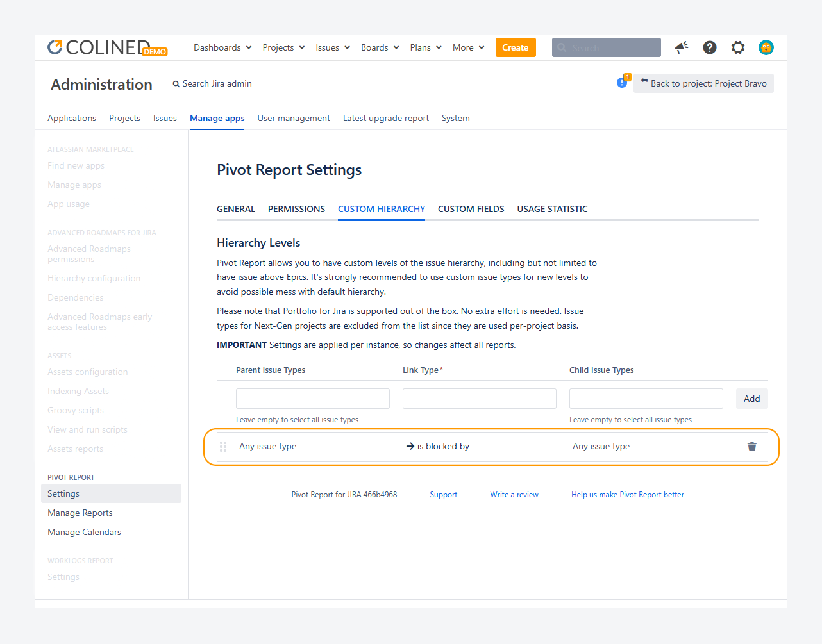This screenshot has height=644, width=822.
Task: Click the Search Jira admin magnifier icon
Action: (x=176, y=84)
